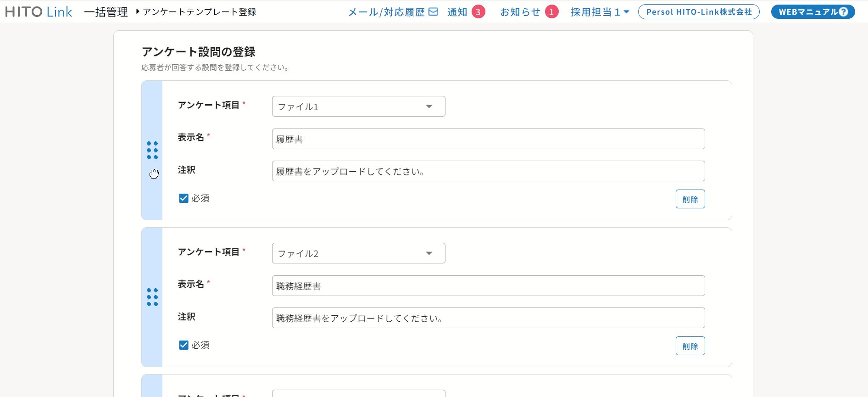
Task: Uncheck 必須 for the 職務経歴書 question
Action: click(x=184, y=345)
